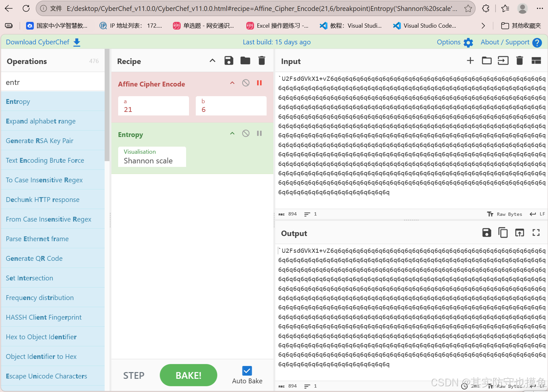Open the 其他收藏夹 bookmarks folder
Viewport: 548px width, 392px height.
(x=521, y=26)
